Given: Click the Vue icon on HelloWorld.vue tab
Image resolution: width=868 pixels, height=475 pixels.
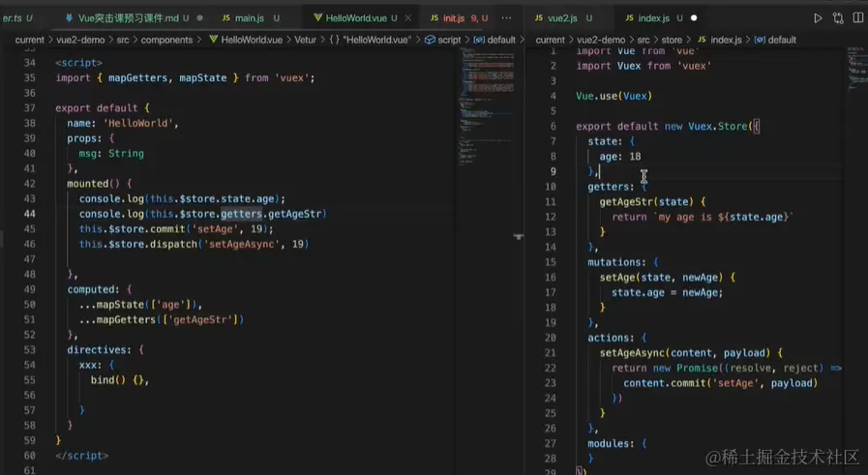Looking at the screenshot, I should coord(317,18).
